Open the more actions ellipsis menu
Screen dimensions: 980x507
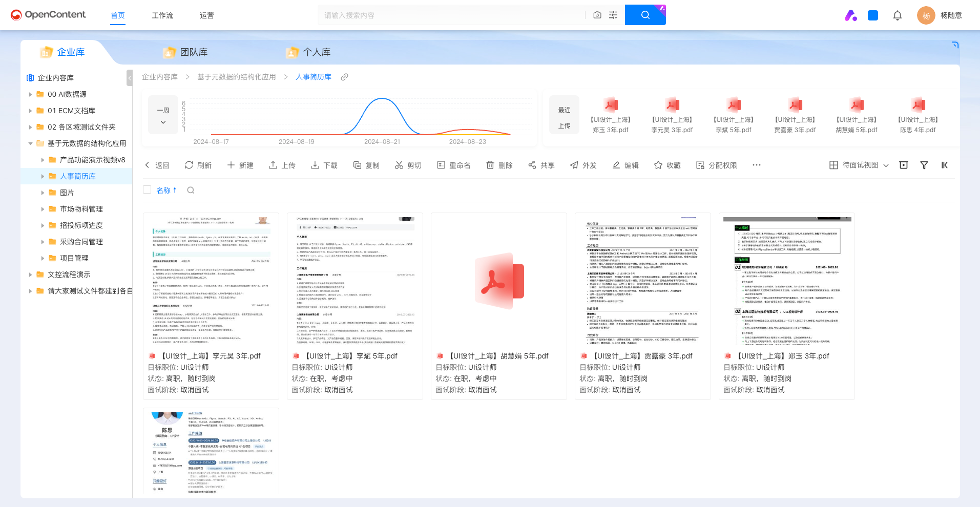click(757, 165)
